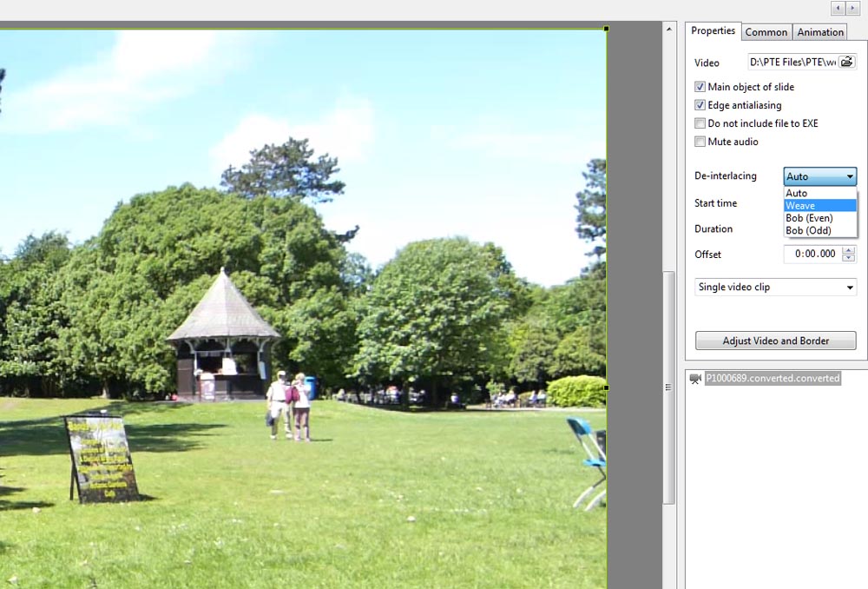Click the video preview image
The height and width of the screenshot is (589, 868).
tap(303, 308)
